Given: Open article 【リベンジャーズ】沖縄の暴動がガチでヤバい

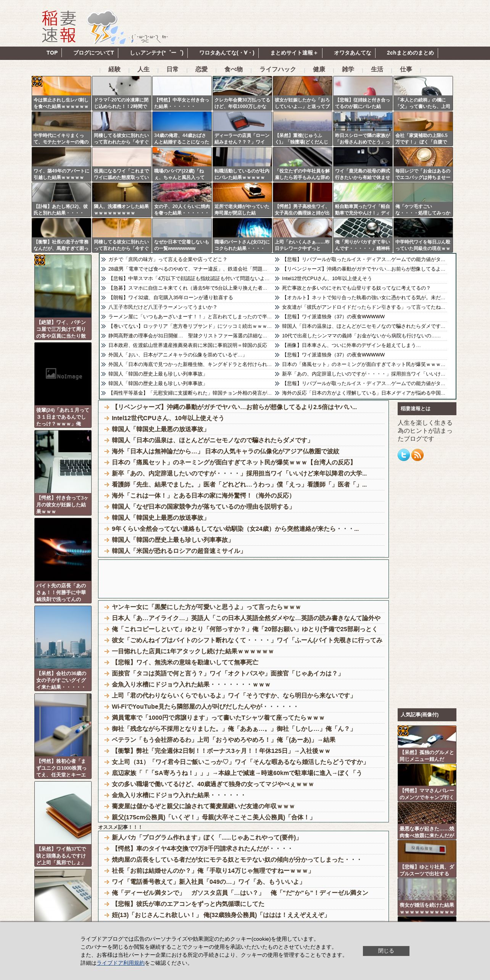Looking at the screenshot, I should click(x=234, y=407).
